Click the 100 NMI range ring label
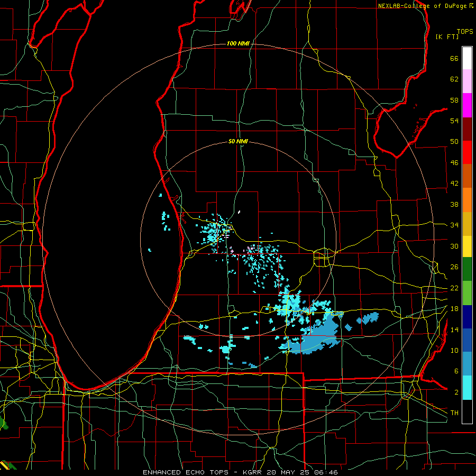The image size is (476, 476). 238,44
